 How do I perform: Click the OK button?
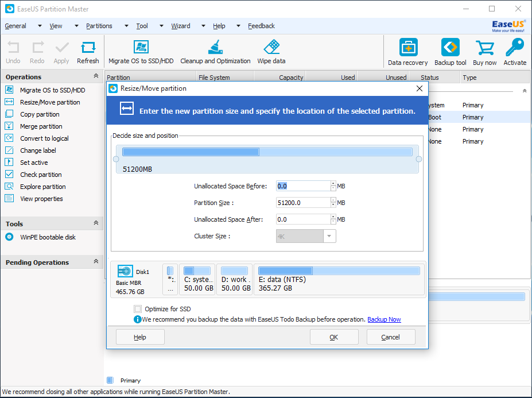click(x=334, y=337)
